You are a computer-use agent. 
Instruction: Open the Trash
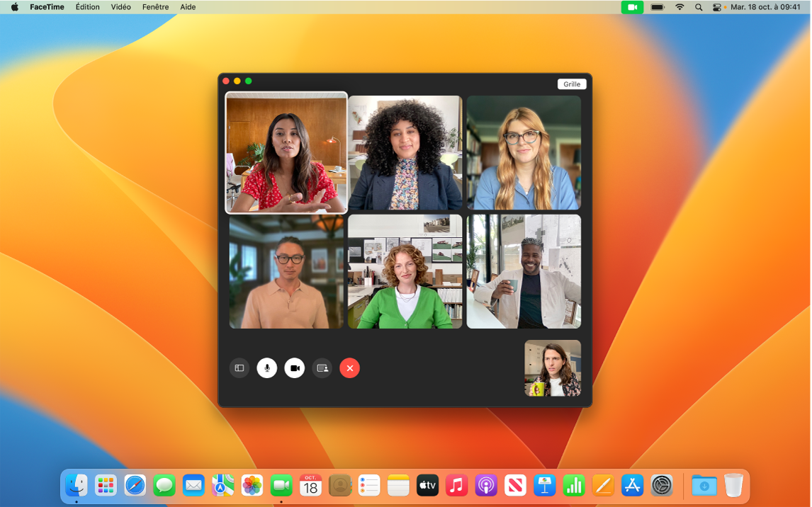pos(734,486)
